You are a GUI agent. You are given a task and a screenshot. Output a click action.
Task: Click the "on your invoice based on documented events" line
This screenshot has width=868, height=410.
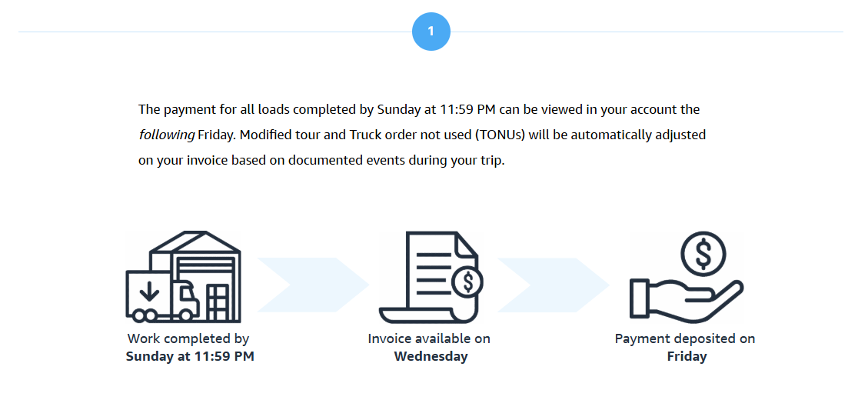tap(321, 162)
